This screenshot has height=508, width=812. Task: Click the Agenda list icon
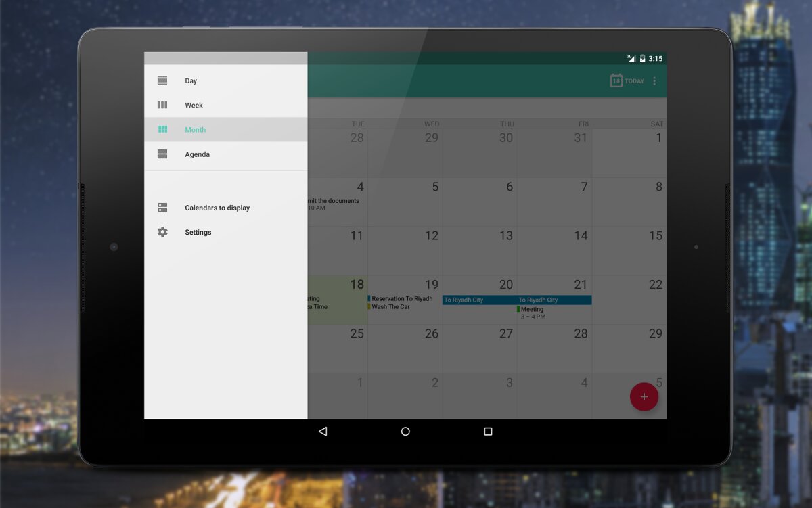coord(162,154)
